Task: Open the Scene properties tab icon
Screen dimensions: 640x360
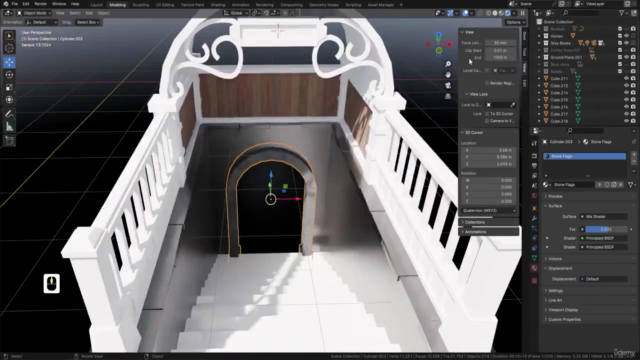Action: click(534, 186)
